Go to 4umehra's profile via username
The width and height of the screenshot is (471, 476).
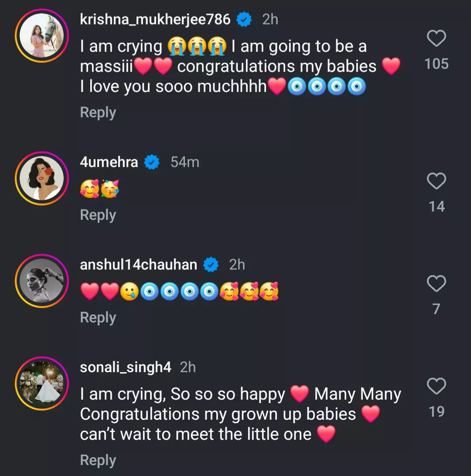(109, 162)
